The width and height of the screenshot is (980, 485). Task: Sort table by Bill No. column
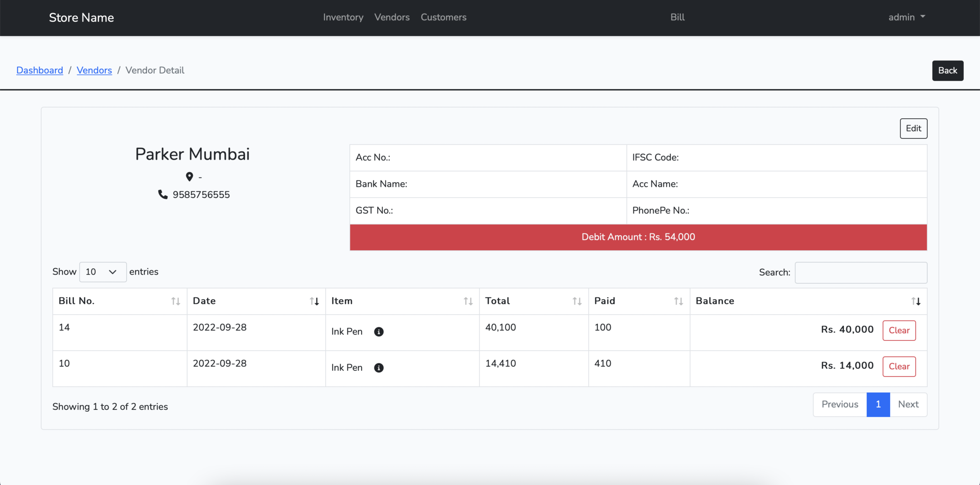coord(120,301)
